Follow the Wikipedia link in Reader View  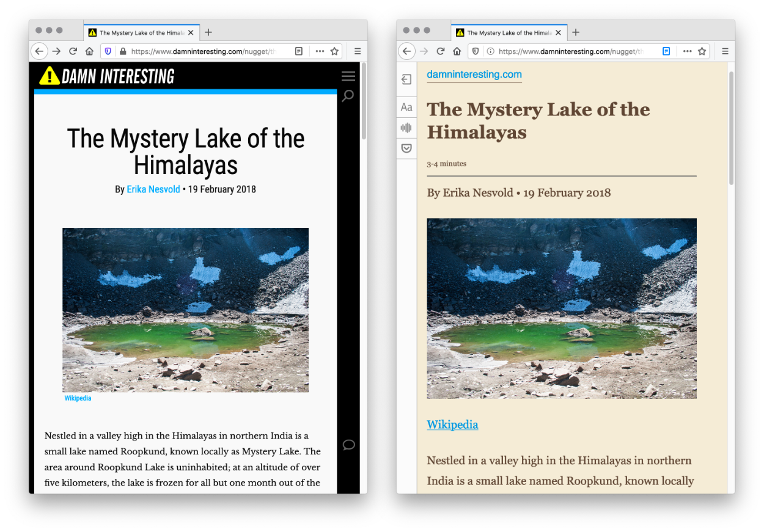pos(452,425)
